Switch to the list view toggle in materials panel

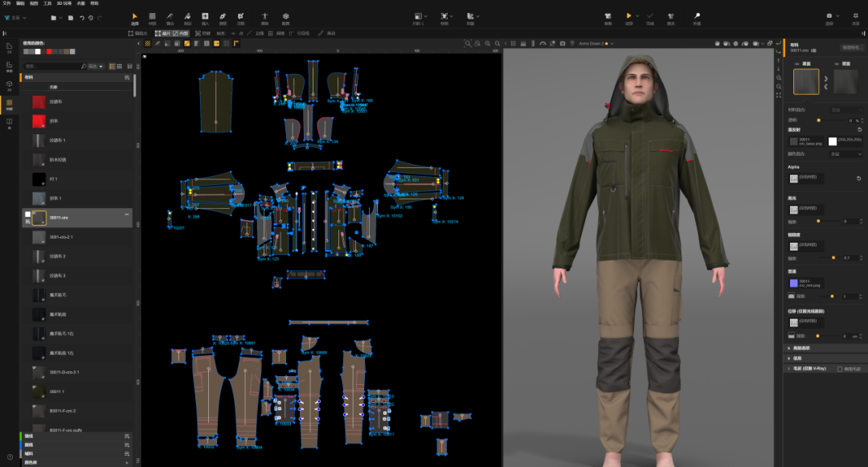(x=113, y=66)
